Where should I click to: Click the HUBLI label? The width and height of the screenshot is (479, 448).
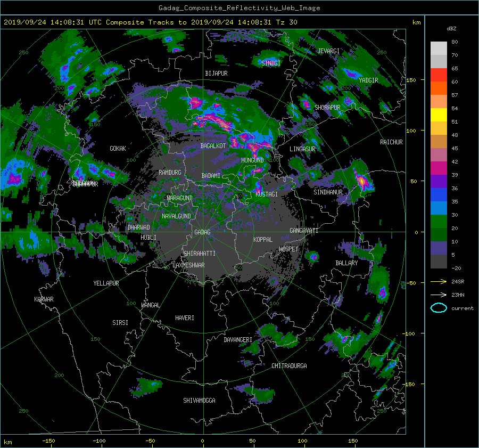click(148, 238)
